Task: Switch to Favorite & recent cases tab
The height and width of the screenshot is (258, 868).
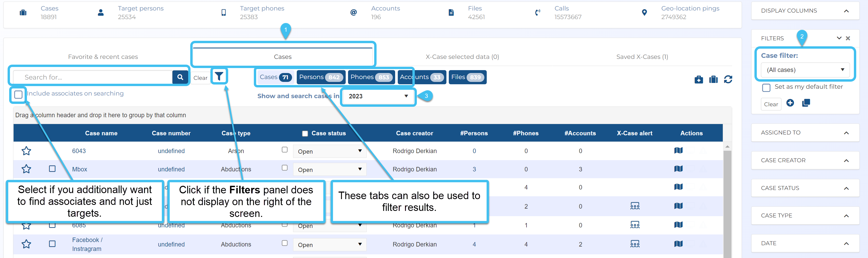Action: [103, 57]
